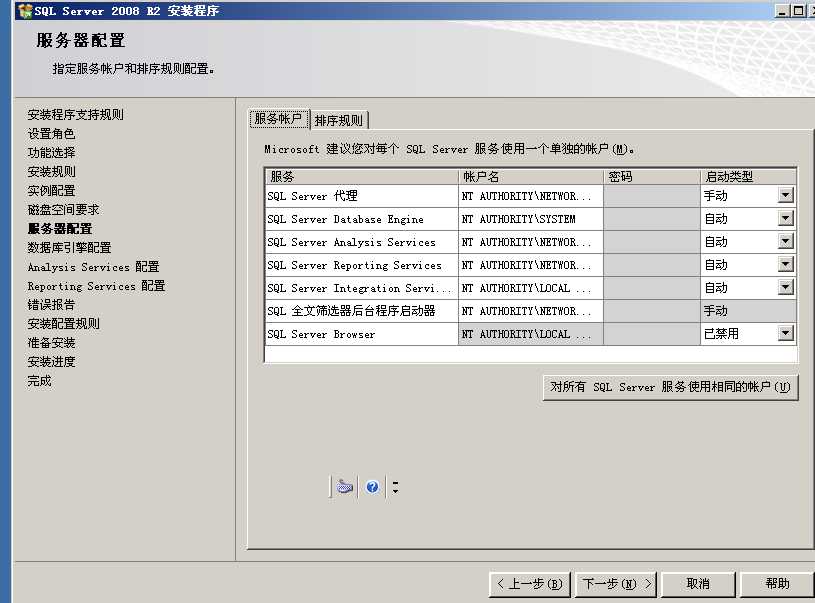Click 准备安装 step in the left list
This screenshot has width=815, height=603.
[51, 343]
